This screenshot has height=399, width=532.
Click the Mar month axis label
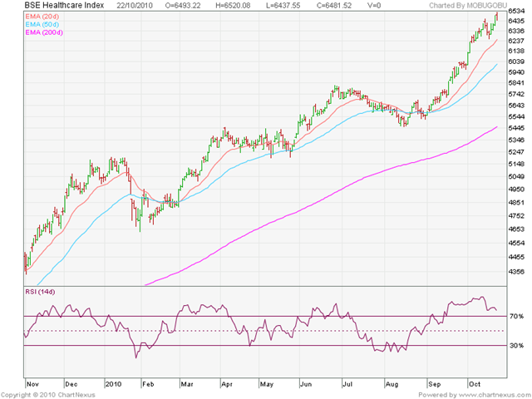pyautogui.click(x=187, y=384)
